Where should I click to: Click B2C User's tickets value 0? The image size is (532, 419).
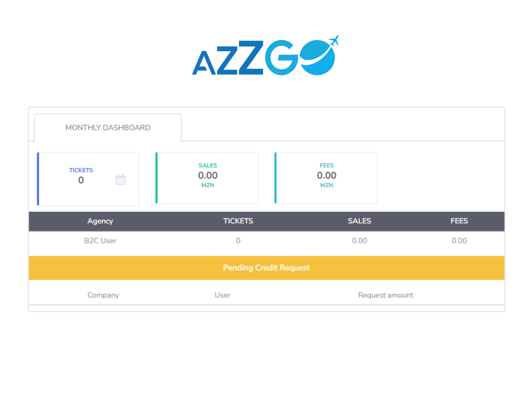(x=238, y=241)
